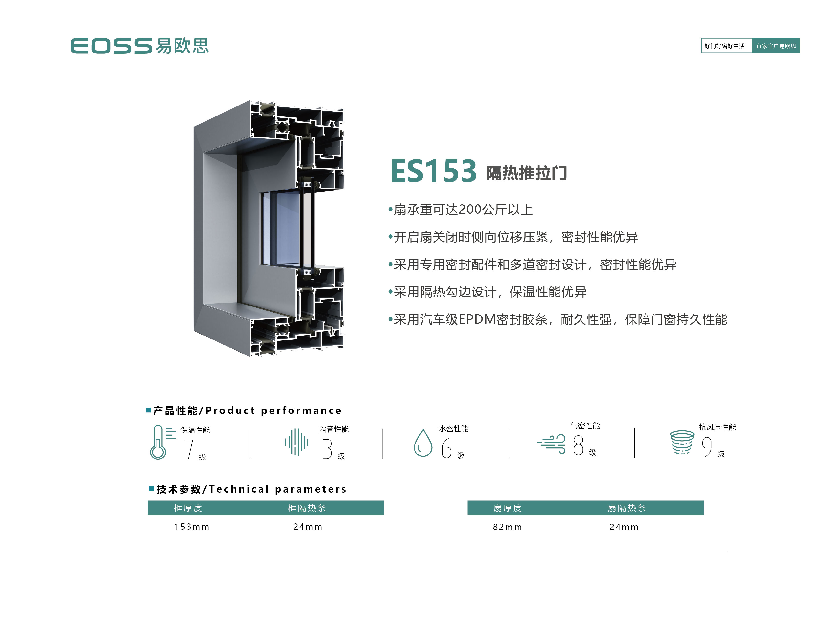Screen dimensions: 840x623
Task: Click the 框厚度 table header
Action: click(188, 507)
